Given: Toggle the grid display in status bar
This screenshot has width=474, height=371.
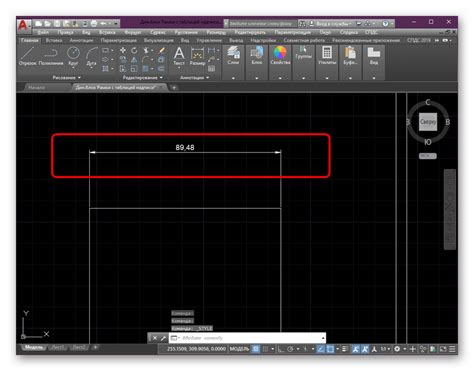Looking at the screenshot, I should point(256,349).
